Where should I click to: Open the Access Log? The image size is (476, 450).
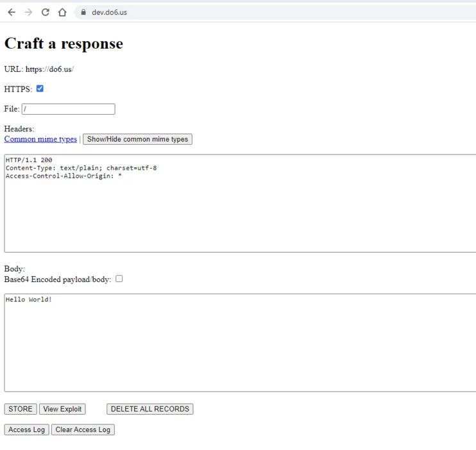click(26, 429)
